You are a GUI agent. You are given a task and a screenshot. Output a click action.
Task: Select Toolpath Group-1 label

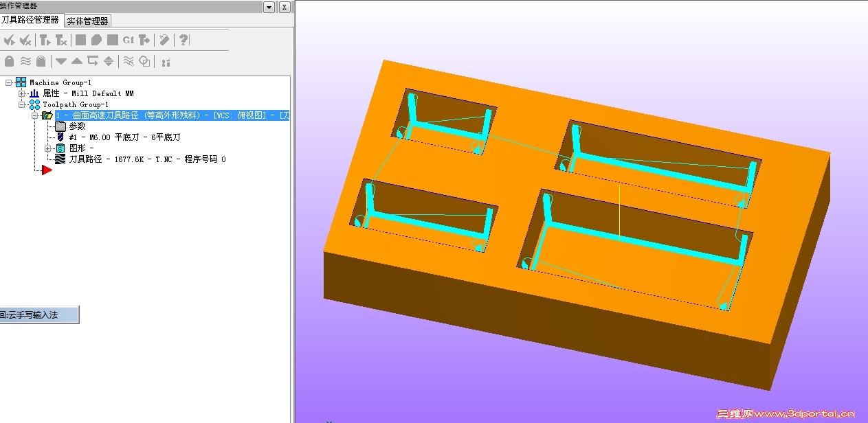(76, 104)
